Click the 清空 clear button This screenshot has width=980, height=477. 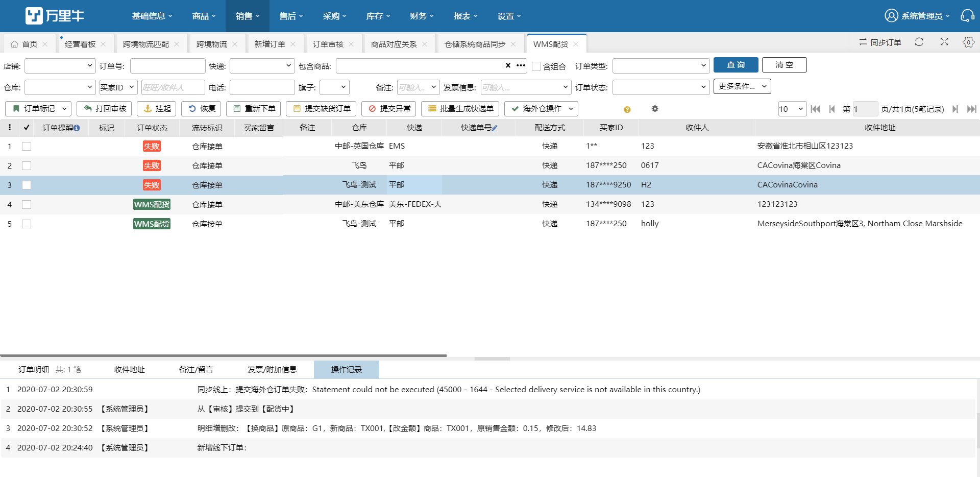coord(785,65)
